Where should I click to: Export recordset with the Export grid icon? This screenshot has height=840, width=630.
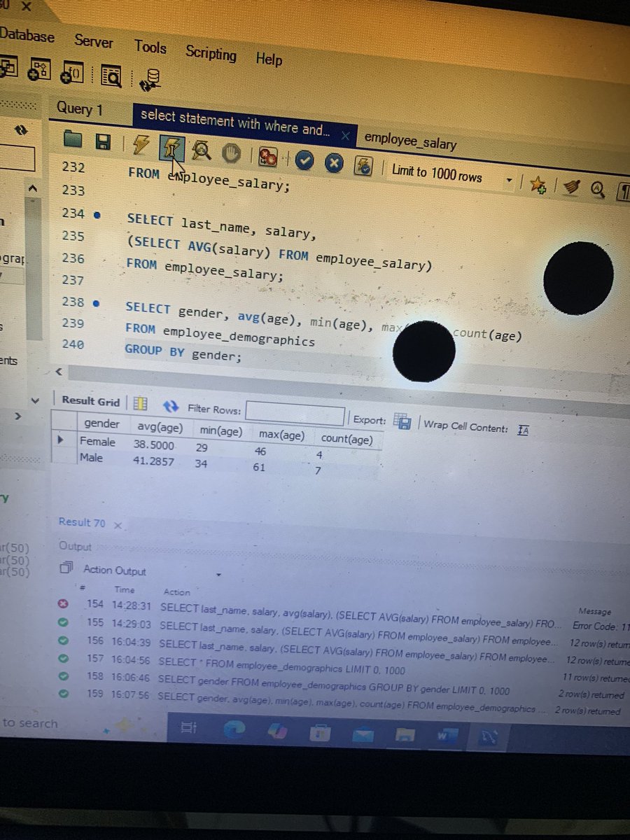[402, 421]
